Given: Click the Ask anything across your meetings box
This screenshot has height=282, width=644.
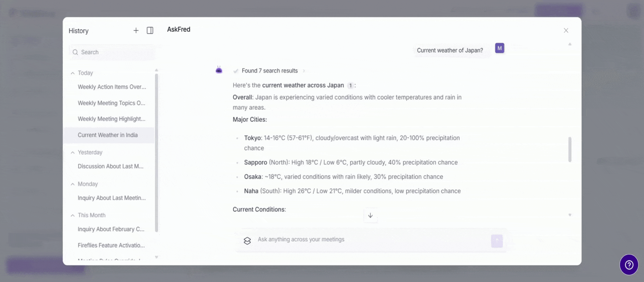Looking at the screenshot, I should [x=371, y=240].
